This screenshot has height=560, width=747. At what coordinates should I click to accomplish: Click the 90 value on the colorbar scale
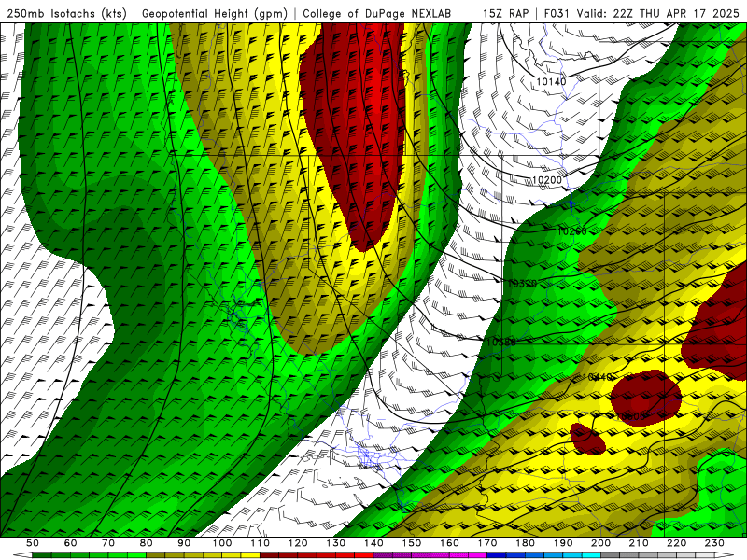(x=184, y=543)
